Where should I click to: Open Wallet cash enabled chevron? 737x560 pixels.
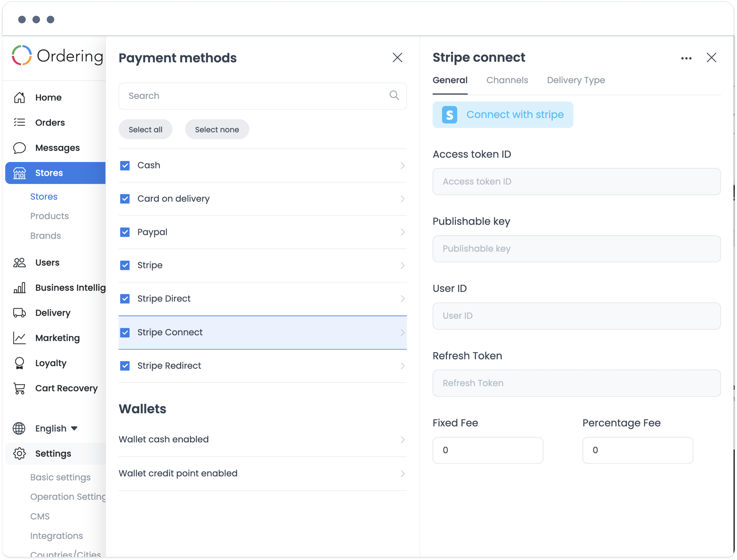402,440
